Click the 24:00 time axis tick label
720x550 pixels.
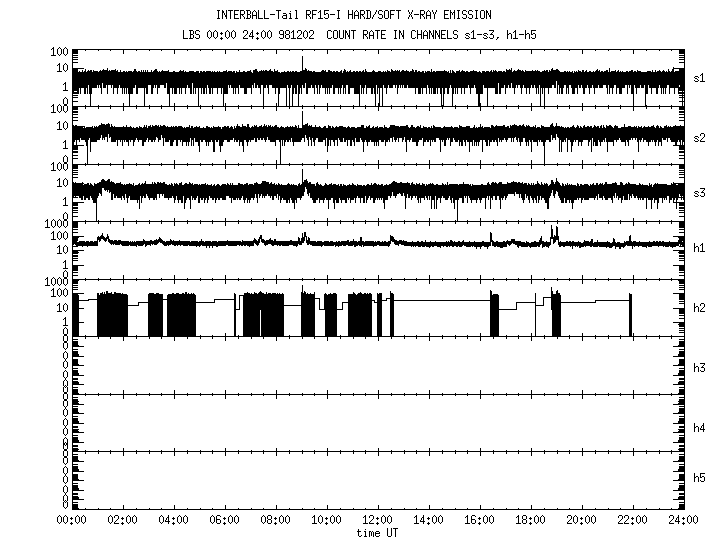click(682, 521)
